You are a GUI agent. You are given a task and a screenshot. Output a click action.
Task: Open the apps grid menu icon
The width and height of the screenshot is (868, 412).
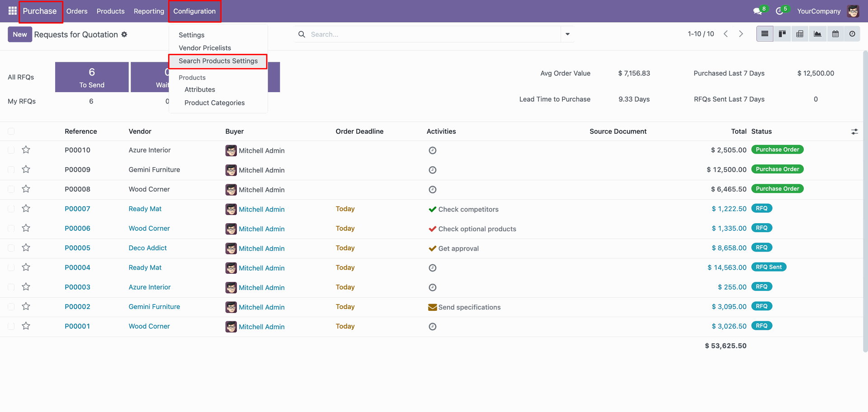click(12, 11)
